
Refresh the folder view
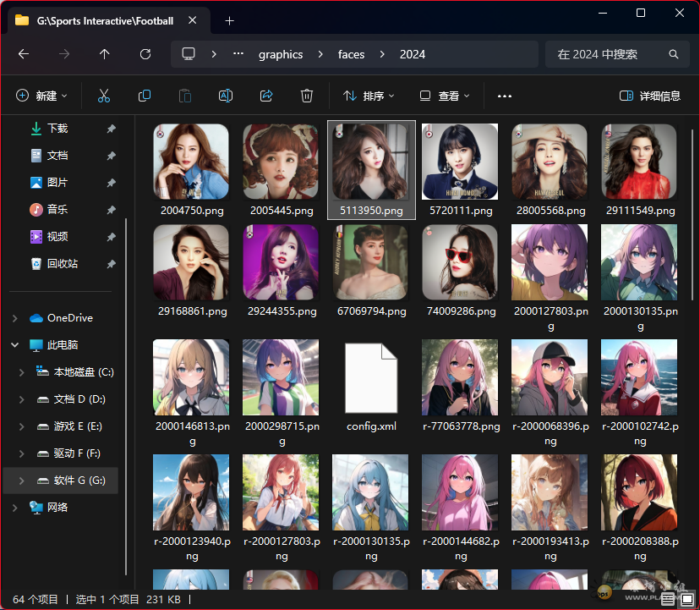[145, 54]
